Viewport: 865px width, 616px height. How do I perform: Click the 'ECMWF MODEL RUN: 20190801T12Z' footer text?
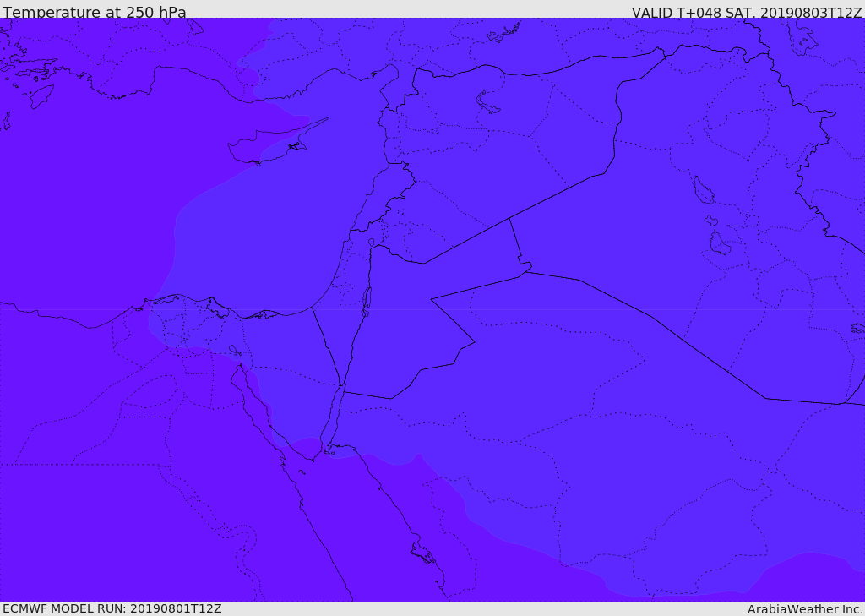pyautogui.click(x=112, y=609)
